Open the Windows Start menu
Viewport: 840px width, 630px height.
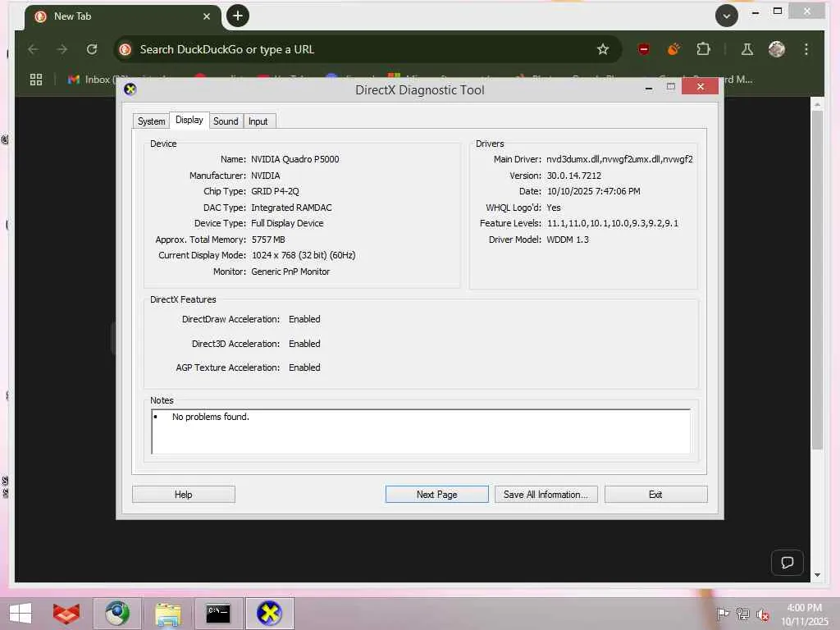coord(21,614)
